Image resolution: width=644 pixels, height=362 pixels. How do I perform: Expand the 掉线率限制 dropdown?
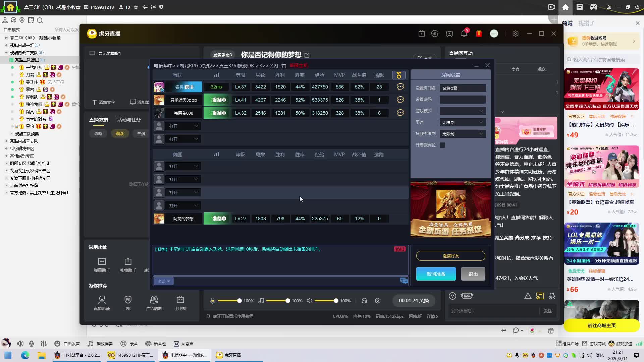[x=462, y=134]
